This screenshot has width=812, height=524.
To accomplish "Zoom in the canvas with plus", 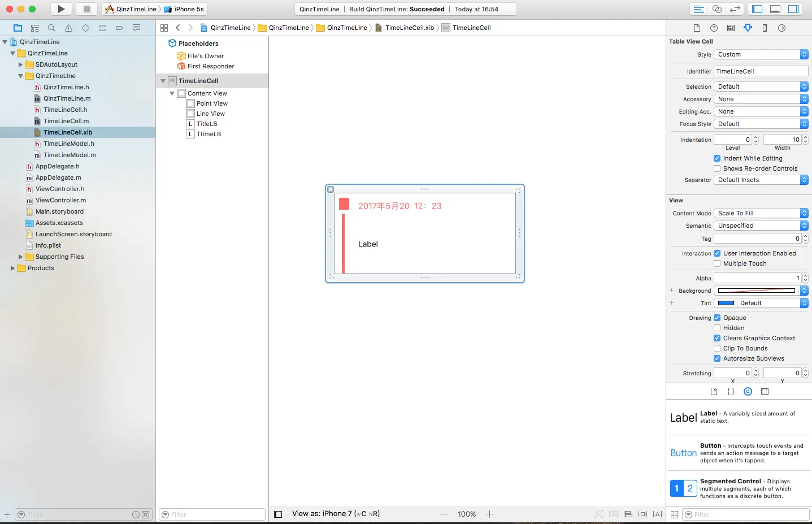I will pos(489,514).
